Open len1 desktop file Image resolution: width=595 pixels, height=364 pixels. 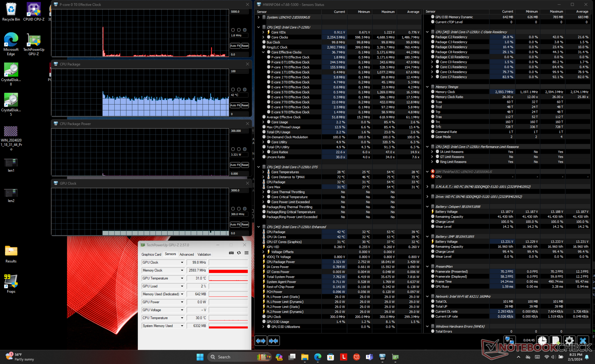coord(11,165)
